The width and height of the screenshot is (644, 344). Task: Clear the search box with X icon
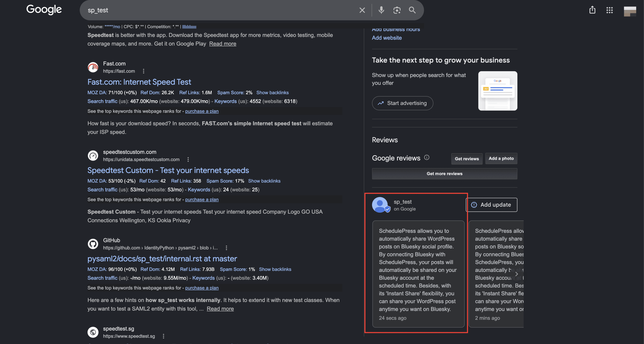tap(362, 10)
